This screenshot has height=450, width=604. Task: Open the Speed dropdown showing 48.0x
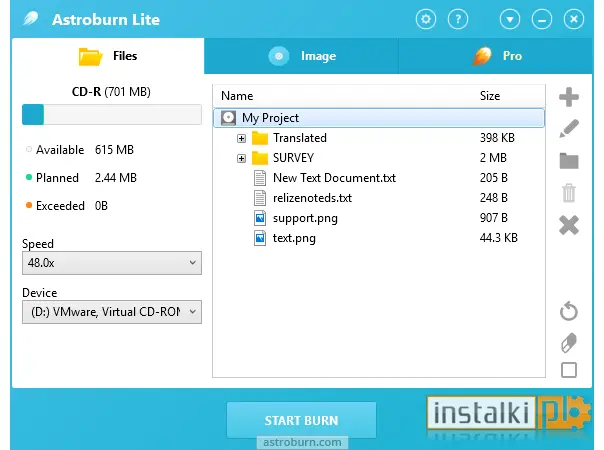112,263
